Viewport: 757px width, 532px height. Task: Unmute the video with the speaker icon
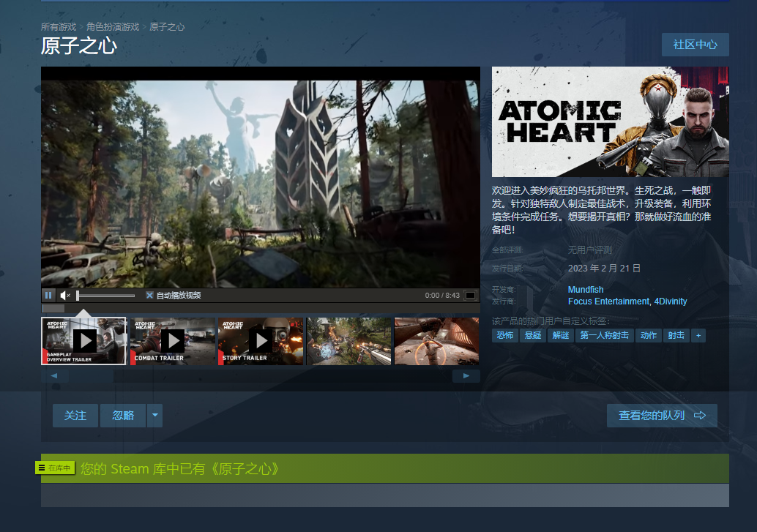(64, 296)
